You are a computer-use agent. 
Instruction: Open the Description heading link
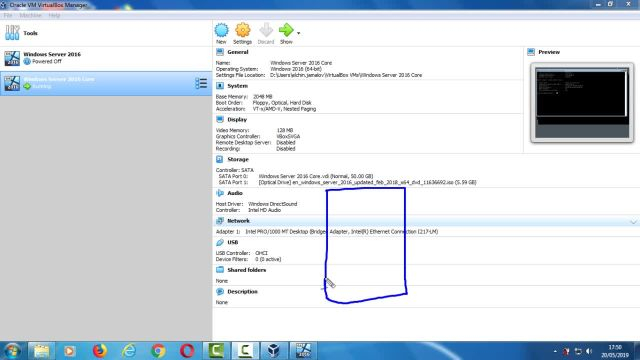(242, 292)
